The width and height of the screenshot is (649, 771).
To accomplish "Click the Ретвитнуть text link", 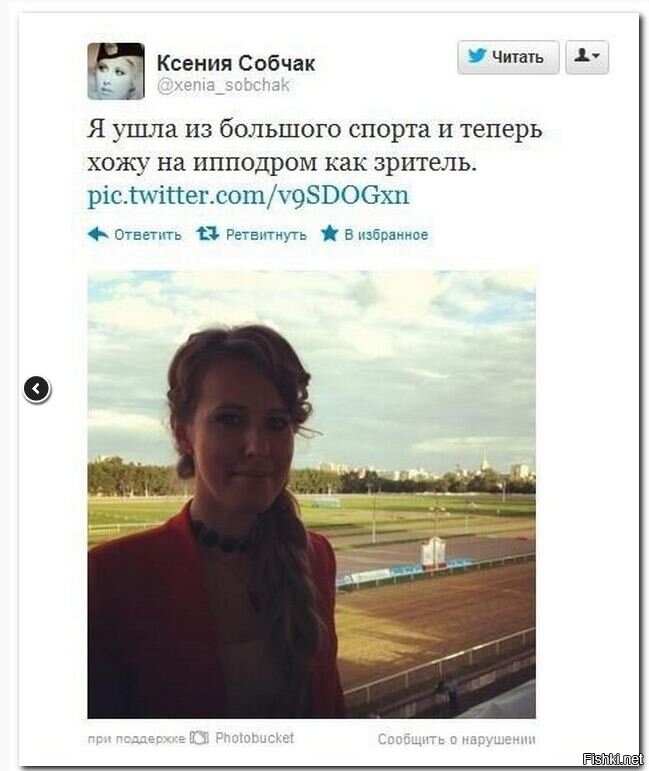I will 266,235.
